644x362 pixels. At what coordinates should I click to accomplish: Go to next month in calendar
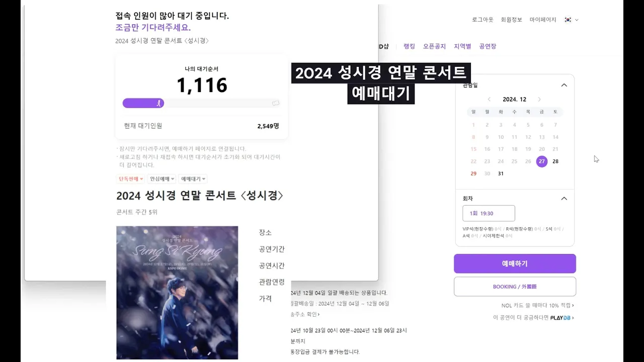coord(539,100)
